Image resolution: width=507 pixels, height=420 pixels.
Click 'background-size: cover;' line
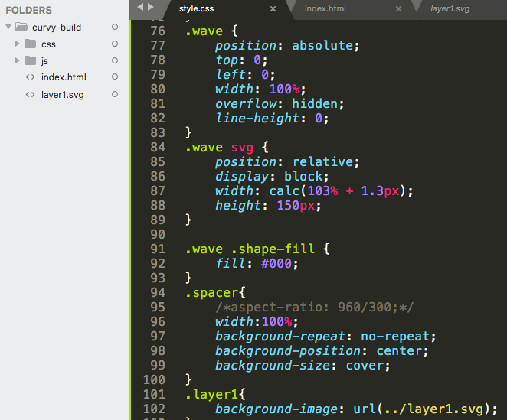point(303,366)
